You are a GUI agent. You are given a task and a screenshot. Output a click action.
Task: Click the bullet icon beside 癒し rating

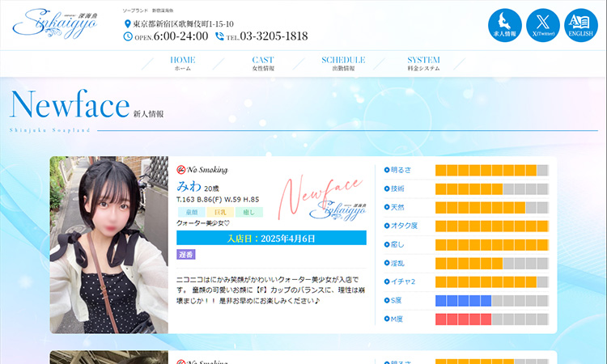[387, 244]
